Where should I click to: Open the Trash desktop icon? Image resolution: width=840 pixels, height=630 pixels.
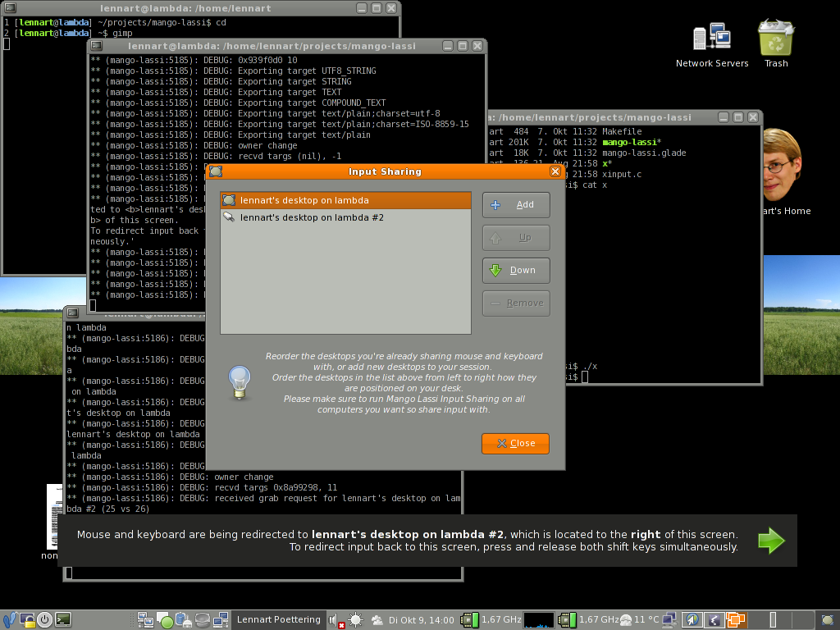pos(776,44)
